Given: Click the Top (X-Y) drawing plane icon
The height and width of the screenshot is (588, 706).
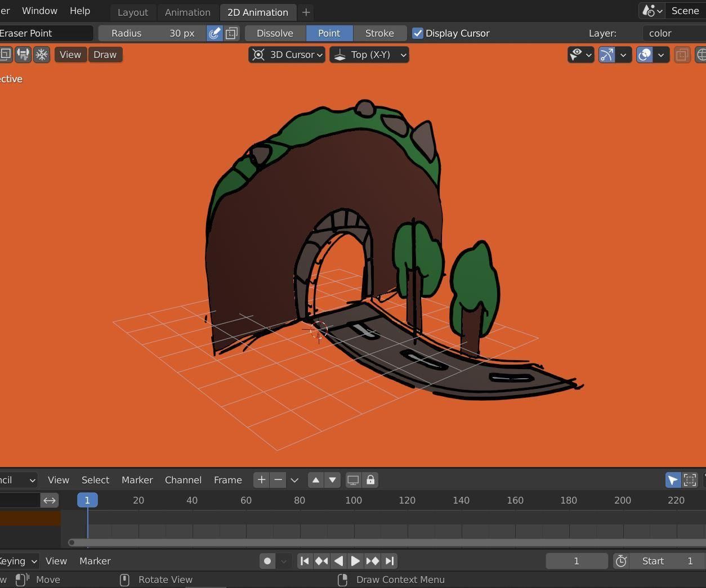Looking at the screenshot, I should click(339, 55).
